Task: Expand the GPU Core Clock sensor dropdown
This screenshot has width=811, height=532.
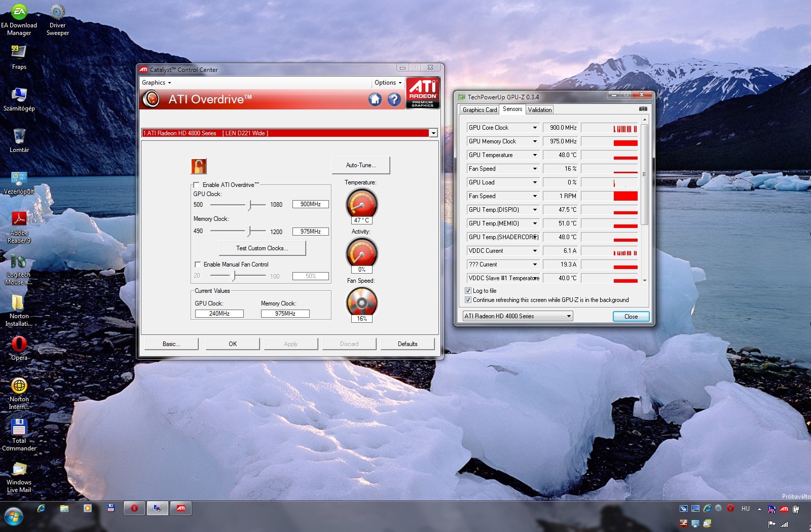Action: coord(535,128)
